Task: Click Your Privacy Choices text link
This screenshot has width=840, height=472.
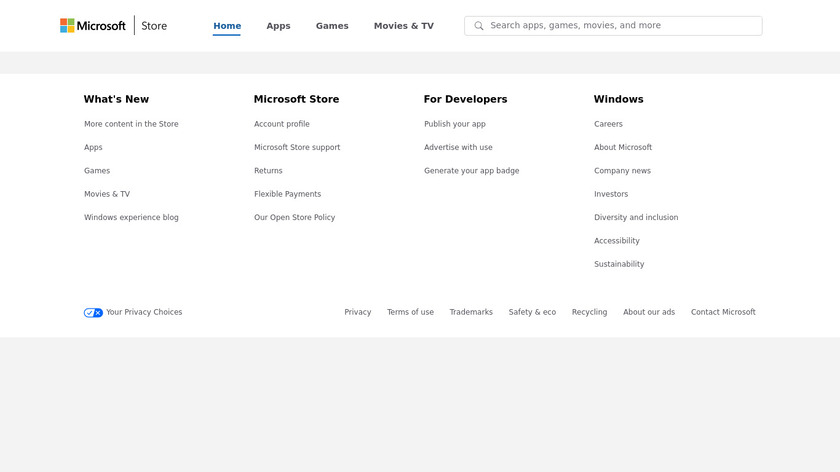Action: coord(144,312)
